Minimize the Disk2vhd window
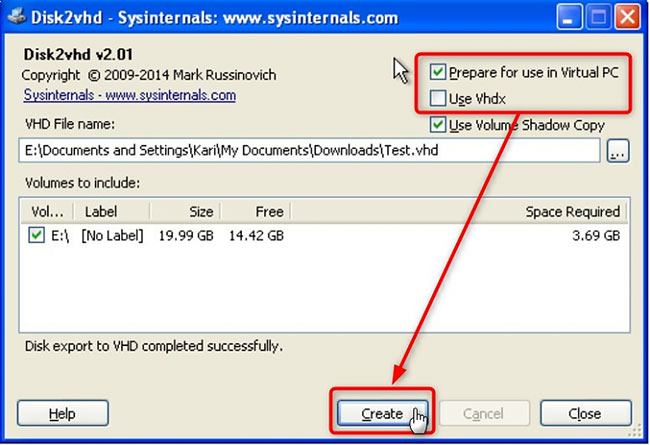650x445 pixels. [569, 18]
